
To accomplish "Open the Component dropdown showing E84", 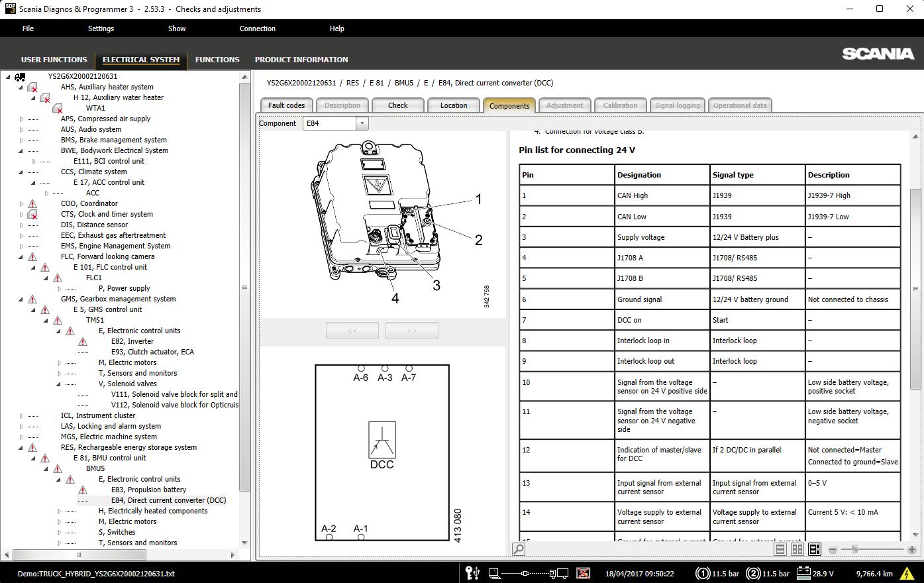I will (x=361, y=123).
